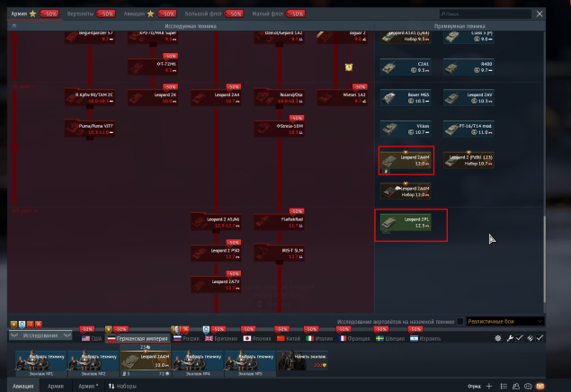Click the wrench repair icon above crew slots
Screen dimensions: 571x392
coord(510,337)
